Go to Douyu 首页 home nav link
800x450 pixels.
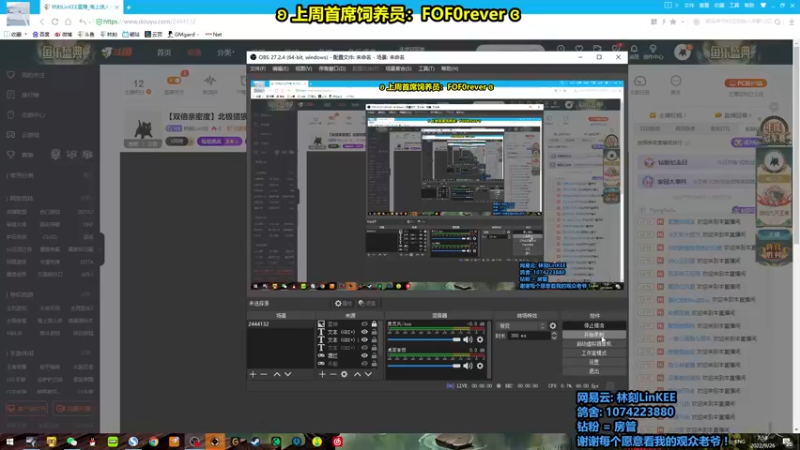click(x=164, y=53)
